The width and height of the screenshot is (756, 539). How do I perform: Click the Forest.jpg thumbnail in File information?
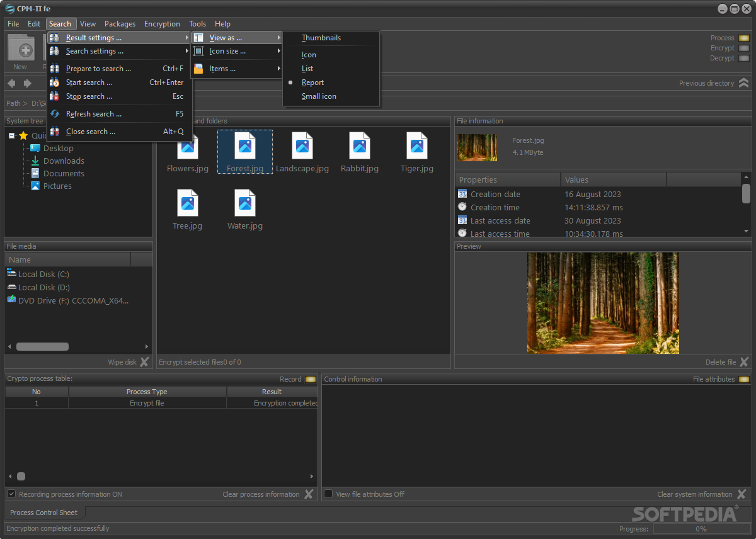tap(477, 147)
